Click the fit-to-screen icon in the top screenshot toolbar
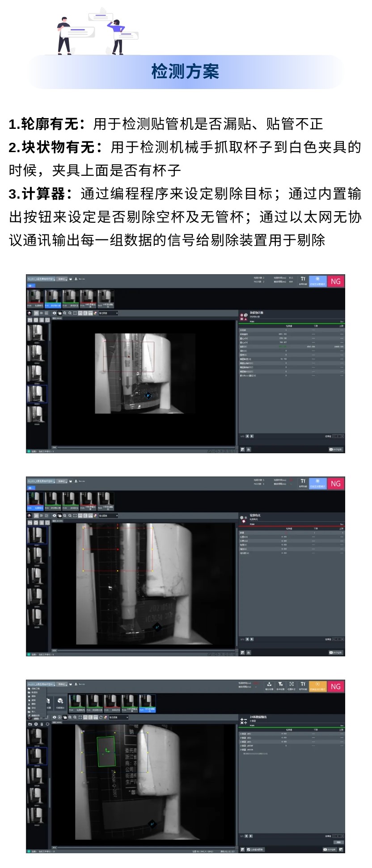This screenshot has width=372, height=868. tap(75, 313)
